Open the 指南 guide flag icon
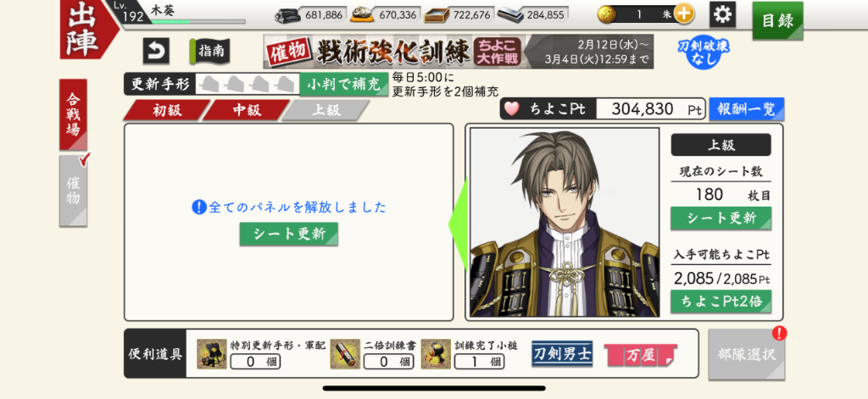The image size is (868, 399). [210, 52]
